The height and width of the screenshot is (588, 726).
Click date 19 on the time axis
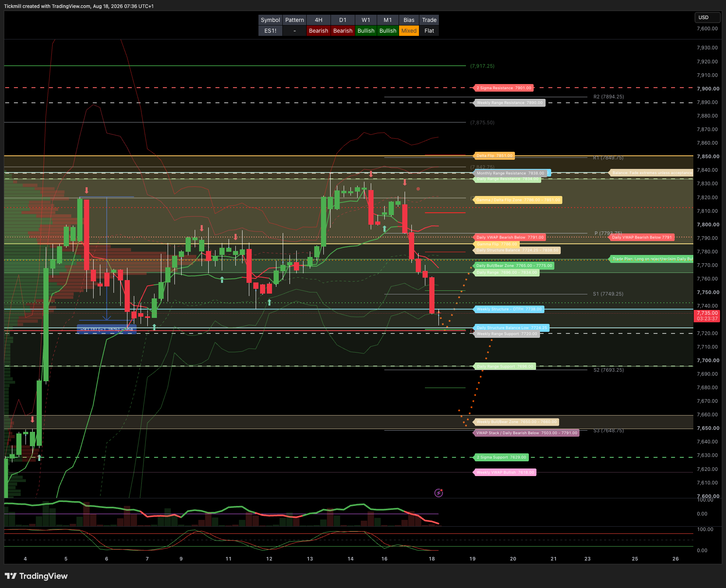click(x=472, y=559)
